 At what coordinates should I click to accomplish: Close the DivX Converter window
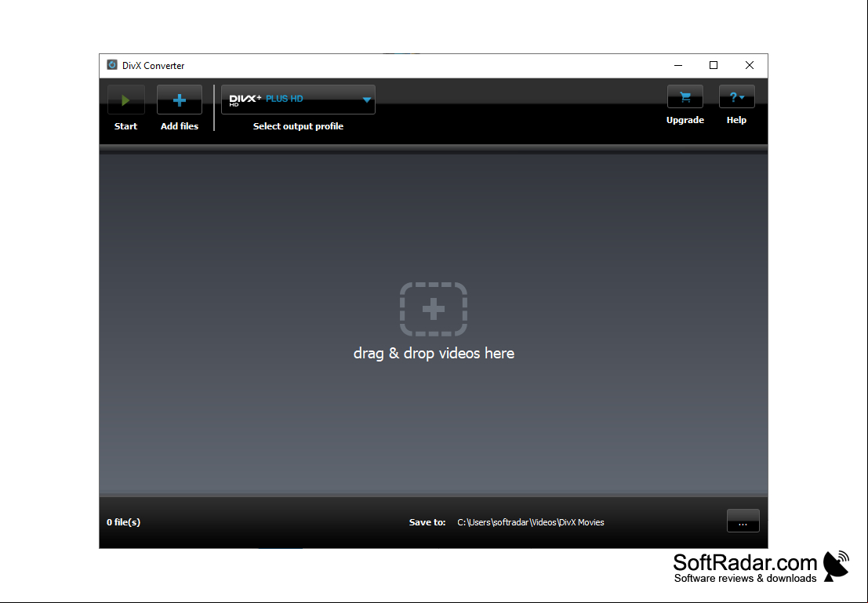pyautogui.click(x=750, y=65)
